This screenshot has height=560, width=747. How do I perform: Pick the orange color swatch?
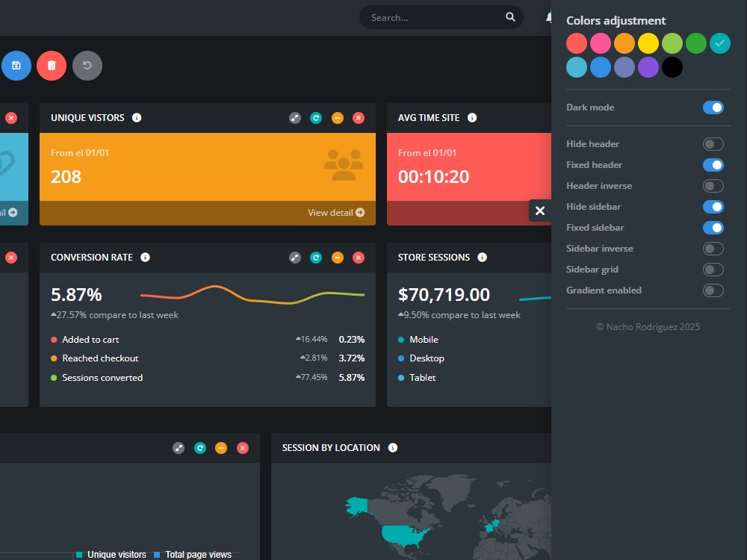pyautogui.click(x=624, y=43)
